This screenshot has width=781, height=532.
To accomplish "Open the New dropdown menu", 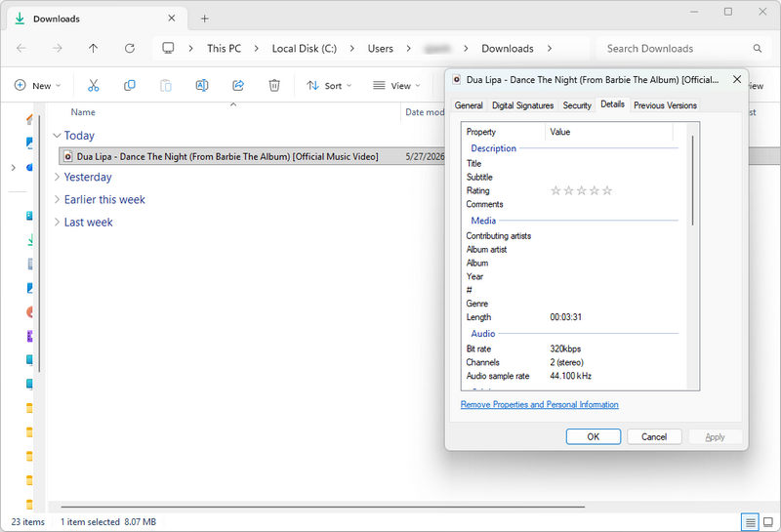I will (x=37, y=86).
